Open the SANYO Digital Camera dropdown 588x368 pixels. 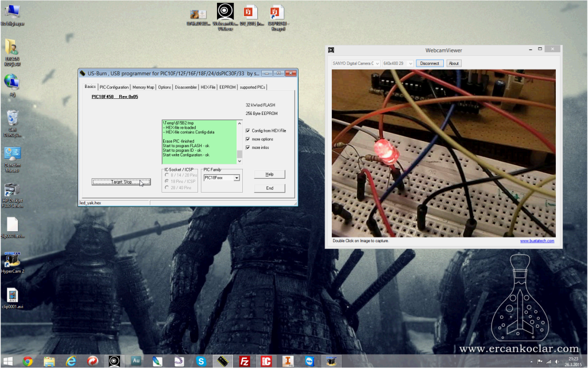[355, 63]
